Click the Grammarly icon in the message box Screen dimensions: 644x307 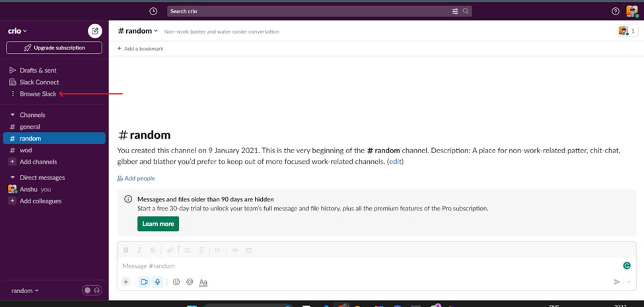[627, 266]
